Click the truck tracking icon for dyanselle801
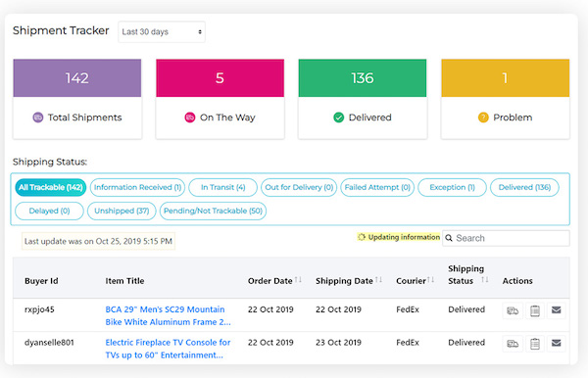The height and width of the screenshot is (378, 588). [513, 344]
